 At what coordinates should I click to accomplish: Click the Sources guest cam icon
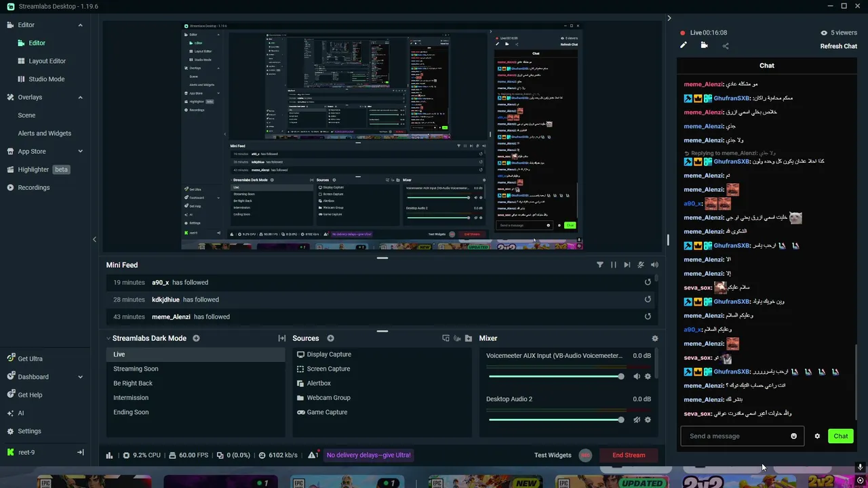click(x=457, y=338)
